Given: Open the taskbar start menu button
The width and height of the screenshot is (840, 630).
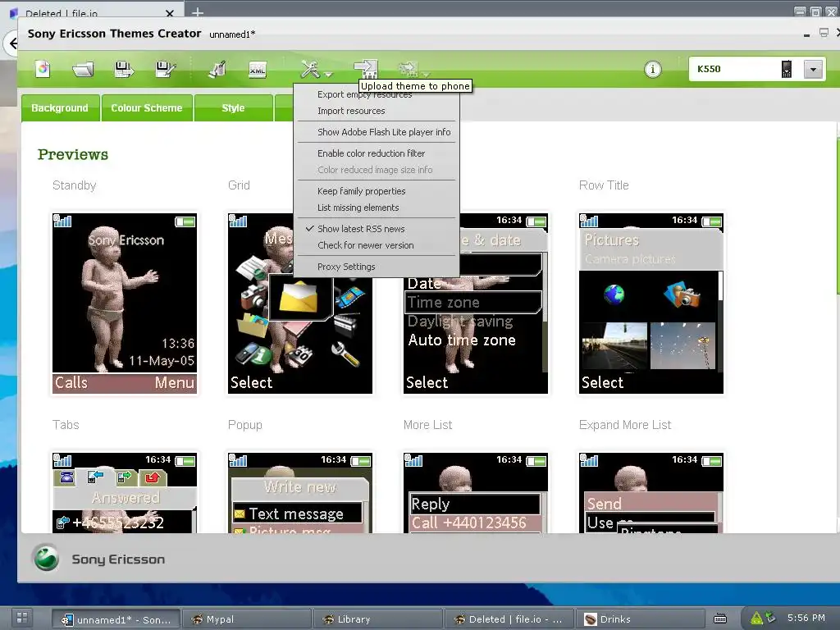Looking at the screenshot, I should point(22,618).
